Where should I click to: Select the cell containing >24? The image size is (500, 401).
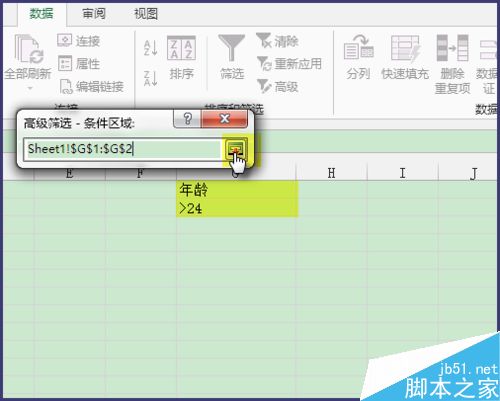237,208
